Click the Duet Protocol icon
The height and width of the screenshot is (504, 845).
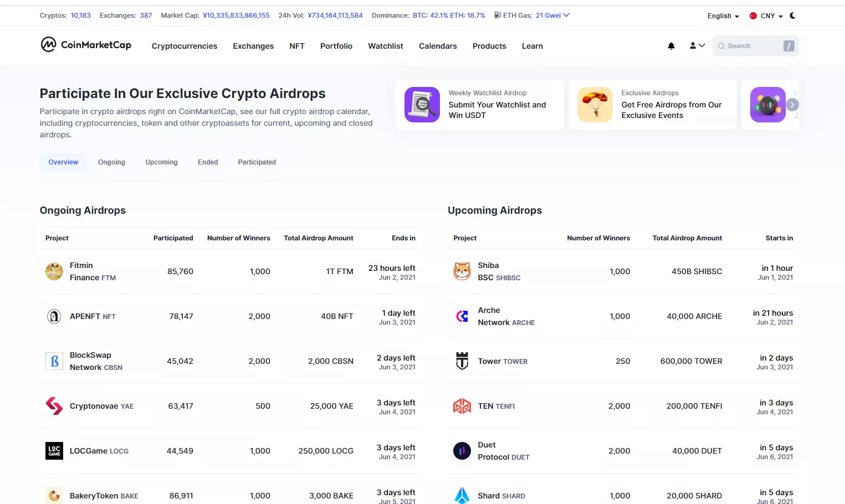(462, 451)
